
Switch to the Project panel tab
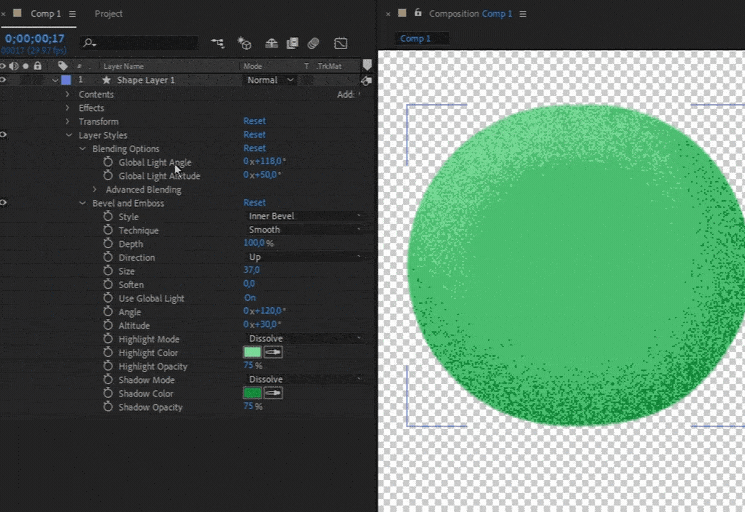pyautogui.click(x=109, y=14)
